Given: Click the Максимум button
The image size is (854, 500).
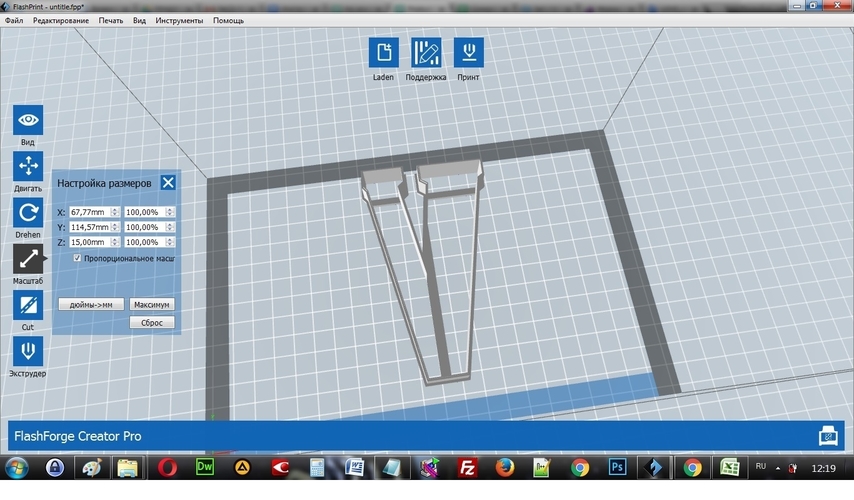Looking at the screenshot, I should point(152,304).
